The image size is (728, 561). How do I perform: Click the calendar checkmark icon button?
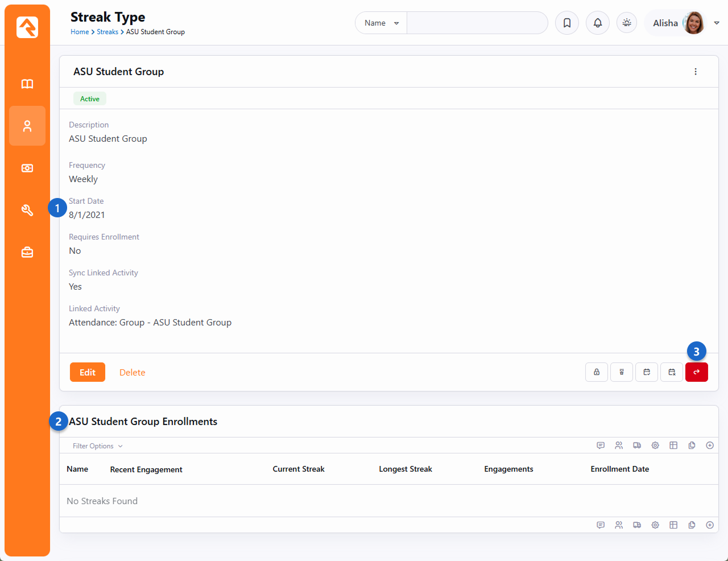(x=647, y=372)
